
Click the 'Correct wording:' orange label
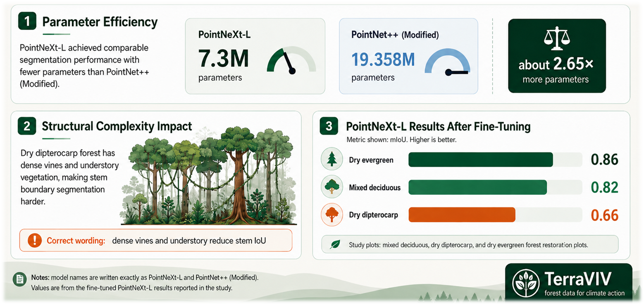pyautogui.click(x=76, y=240)
